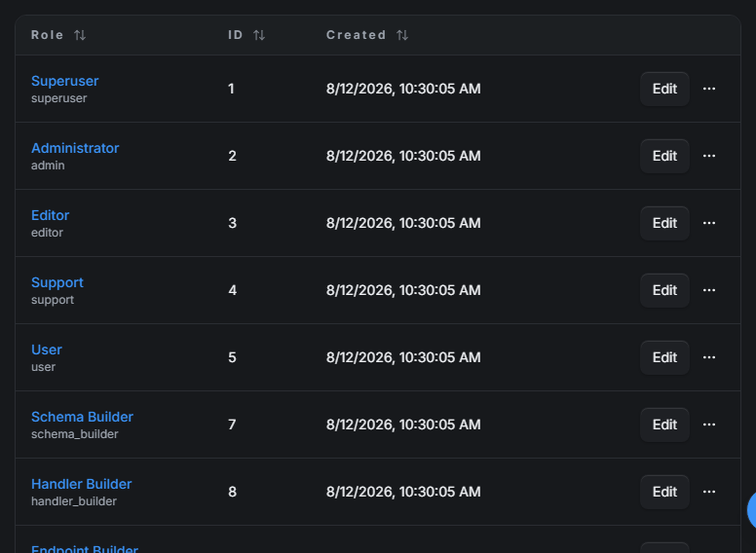Click ID value 3 in Editor row
756x553 pixels.
[232, 223]
